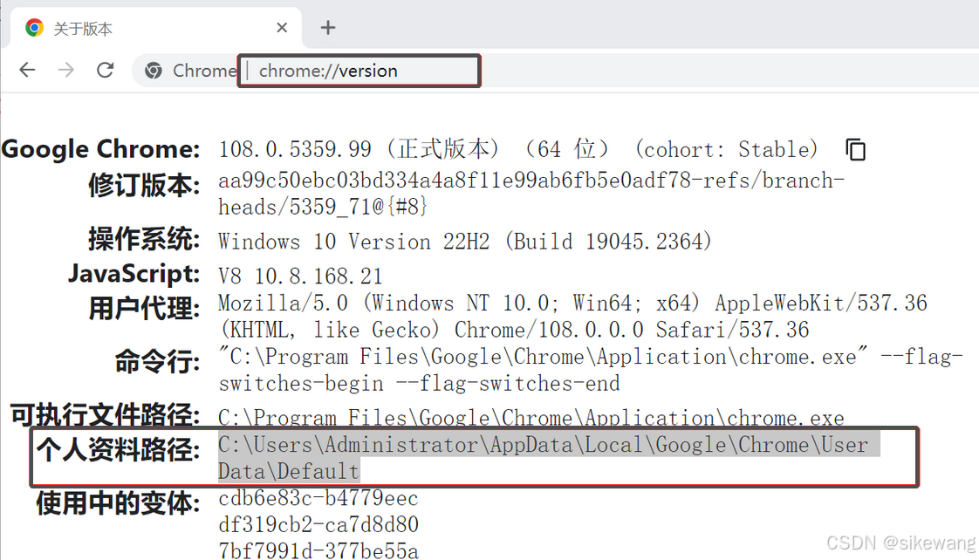Click the Google Chrome: label

(100, 149)
